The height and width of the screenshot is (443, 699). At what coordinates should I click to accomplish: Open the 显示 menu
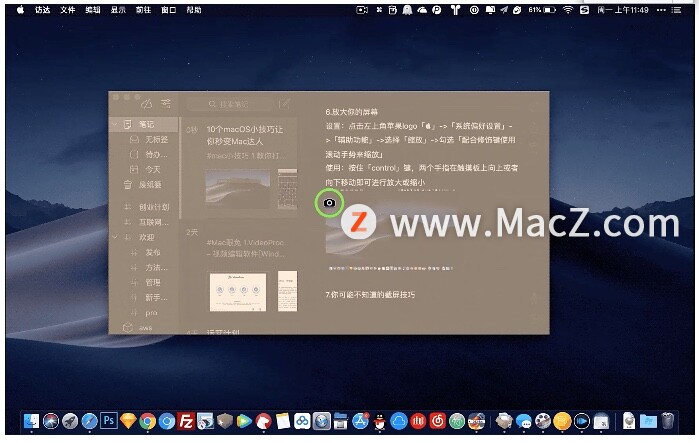(118, 10)
